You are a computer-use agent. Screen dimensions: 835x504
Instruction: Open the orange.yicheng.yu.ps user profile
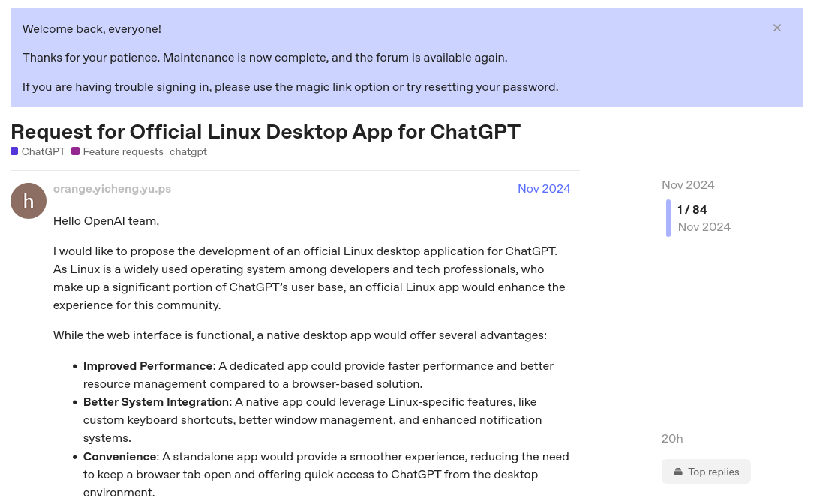click(112, 189)
